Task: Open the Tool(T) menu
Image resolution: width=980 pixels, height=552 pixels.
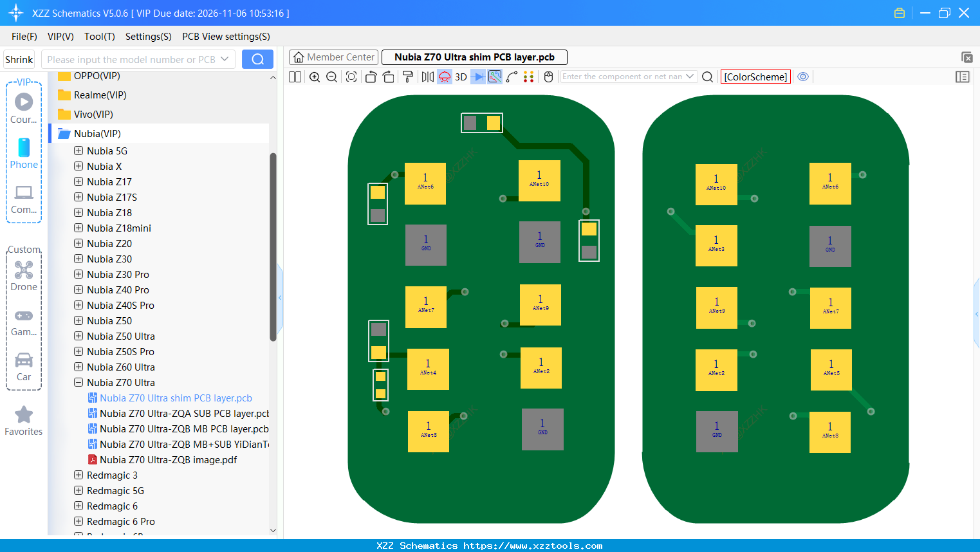Action: (99, 37)
